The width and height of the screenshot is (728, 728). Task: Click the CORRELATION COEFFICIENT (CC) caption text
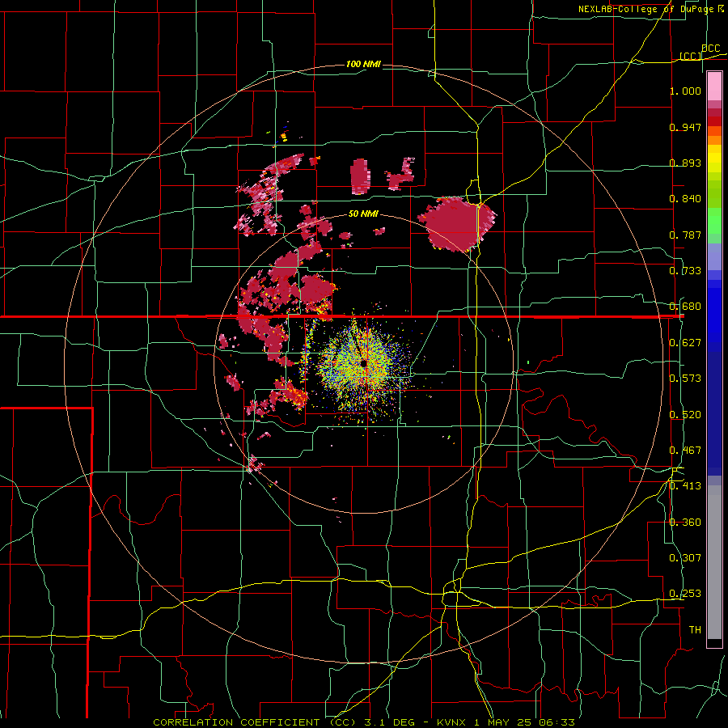click(255, 722)
